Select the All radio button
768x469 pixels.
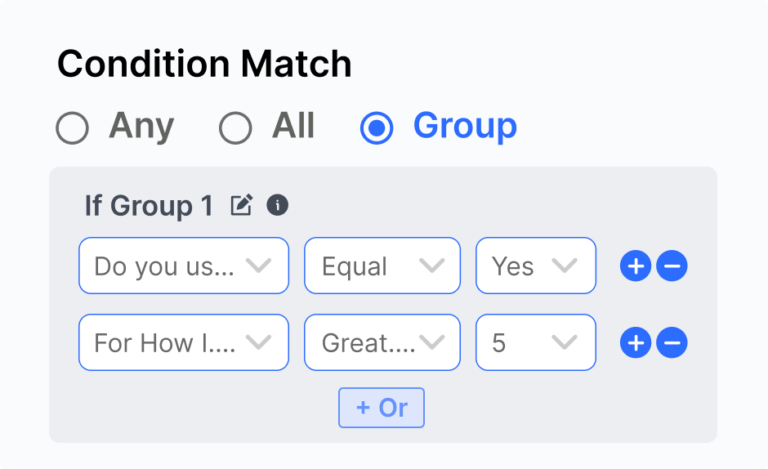click(x=235, y=128)
